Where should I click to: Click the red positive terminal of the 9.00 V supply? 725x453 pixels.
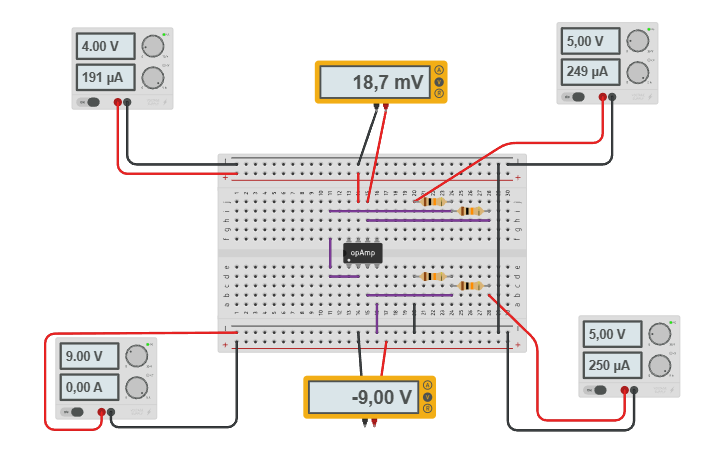coord(102,412)
